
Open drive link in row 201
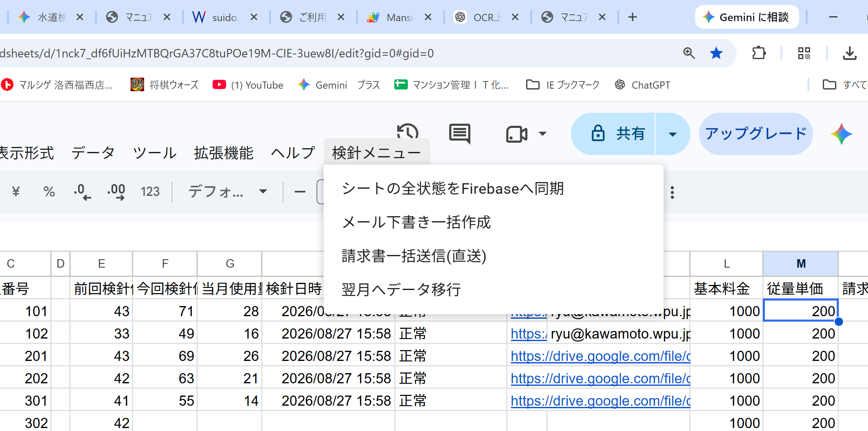[601, 356]
